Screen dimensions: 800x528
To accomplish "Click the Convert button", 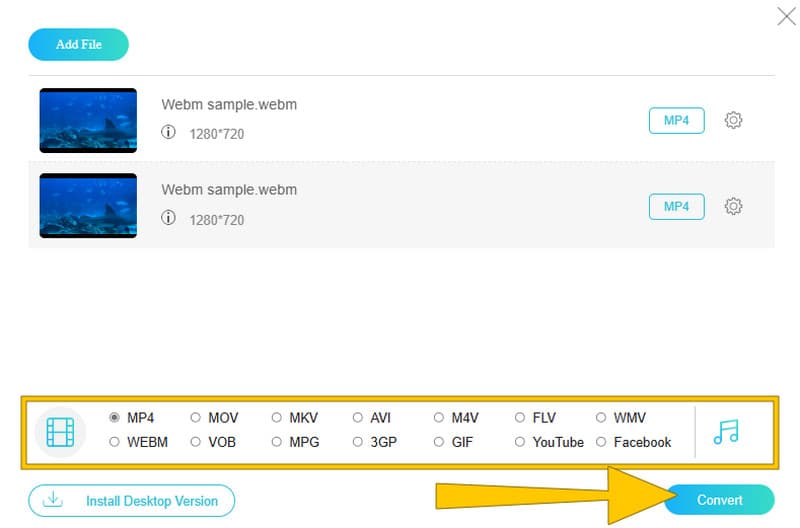I will [720, 500].
